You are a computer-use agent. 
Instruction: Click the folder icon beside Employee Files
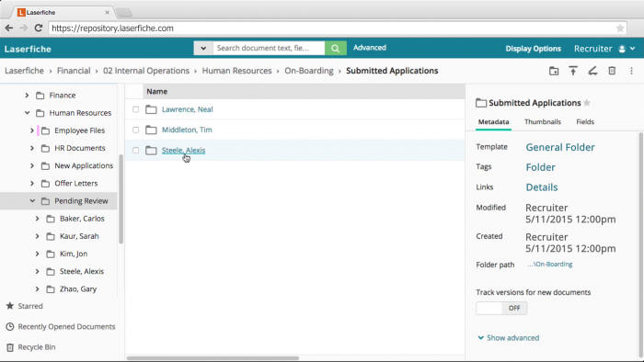[46, 130]
